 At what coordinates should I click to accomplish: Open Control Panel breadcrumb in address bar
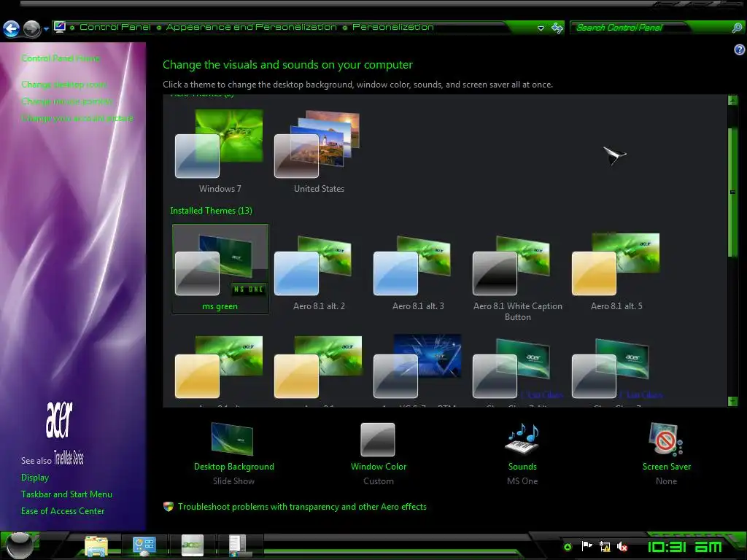coord(115,27)
